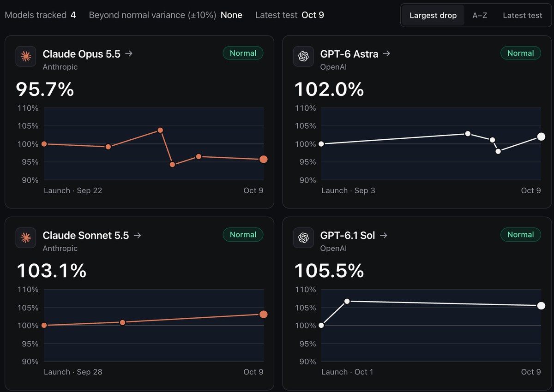The image size is (554, 392).
Task: Click the Normal badge on Claude Opus 5.5
Action: pos(243,53)
